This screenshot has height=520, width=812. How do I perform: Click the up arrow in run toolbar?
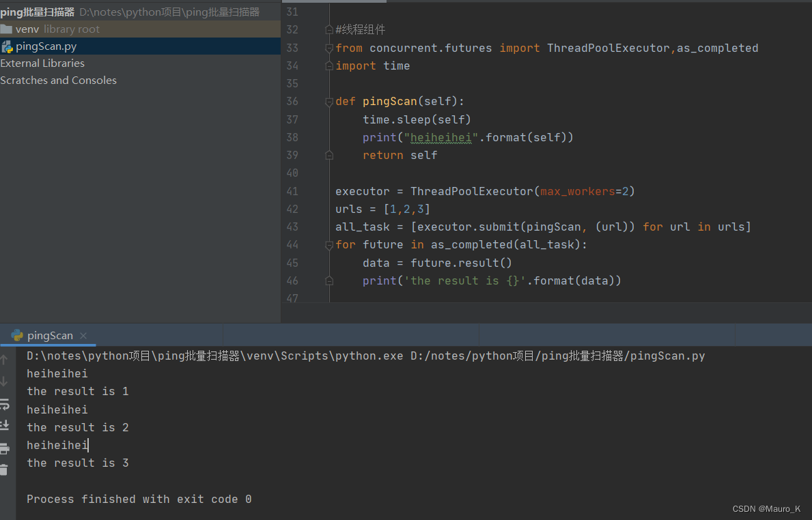click(x=4, y=360)
